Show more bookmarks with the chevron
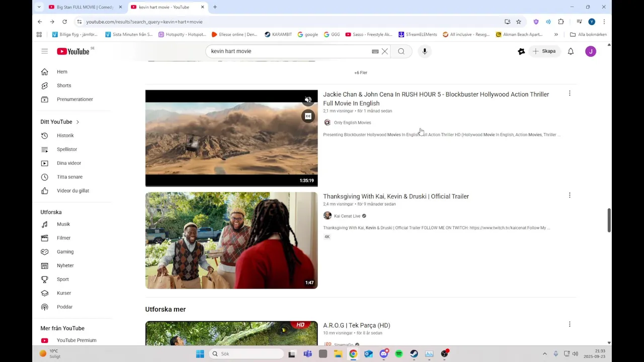The width and height of the screenshot is (644, 362). point(556,35)
